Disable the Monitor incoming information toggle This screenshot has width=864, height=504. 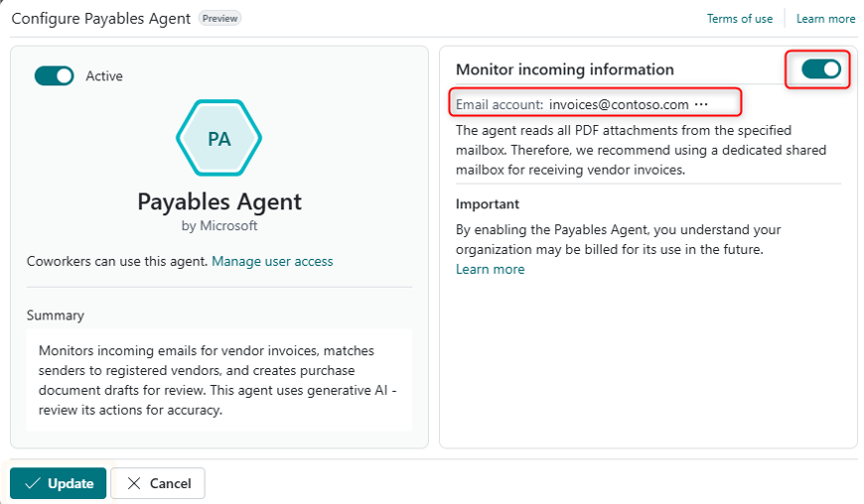tap(820, 68)
